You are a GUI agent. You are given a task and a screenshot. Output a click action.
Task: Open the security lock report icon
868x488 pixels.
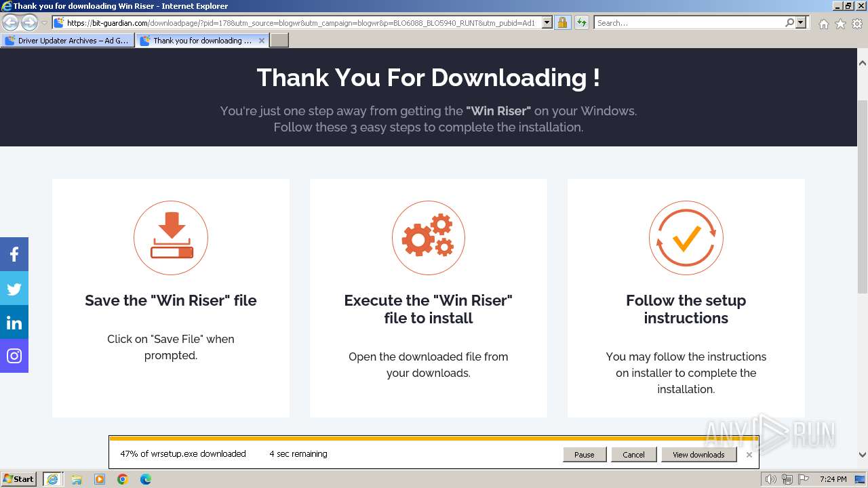(562, 22)
